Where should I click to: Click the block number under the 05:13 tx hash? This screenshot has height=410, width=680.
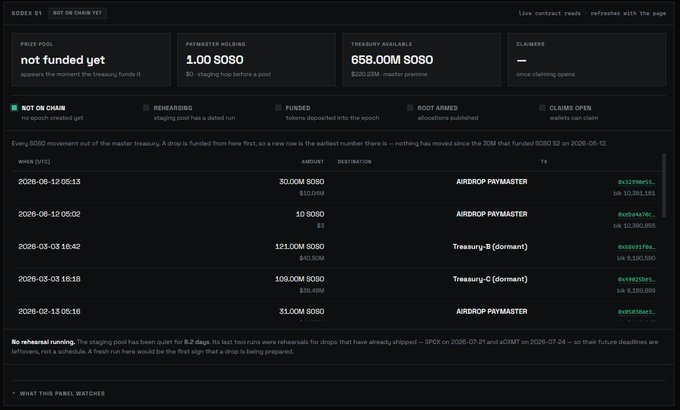point(634,194)
